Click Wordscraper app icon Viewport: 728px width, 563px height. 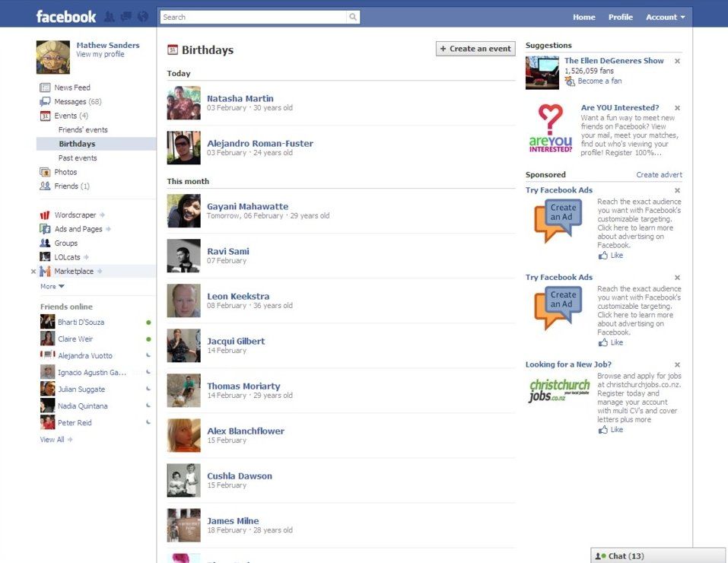[45, 215]
